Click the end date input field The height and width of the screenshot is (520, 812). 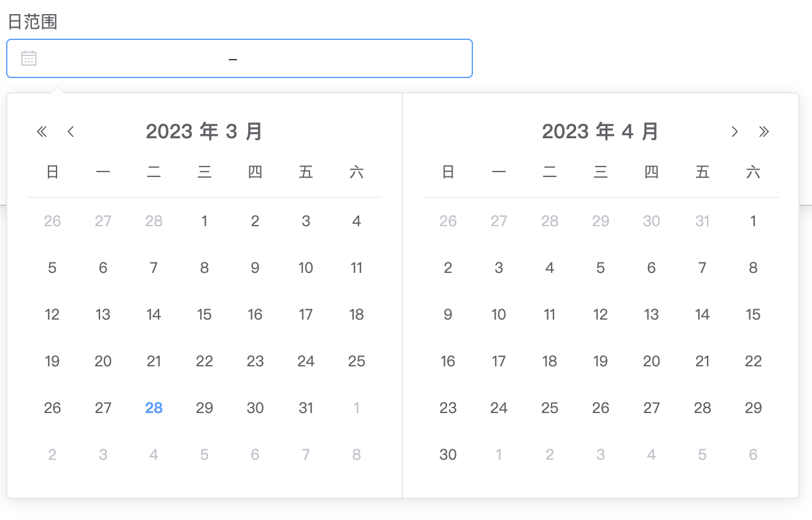[350, 58]
